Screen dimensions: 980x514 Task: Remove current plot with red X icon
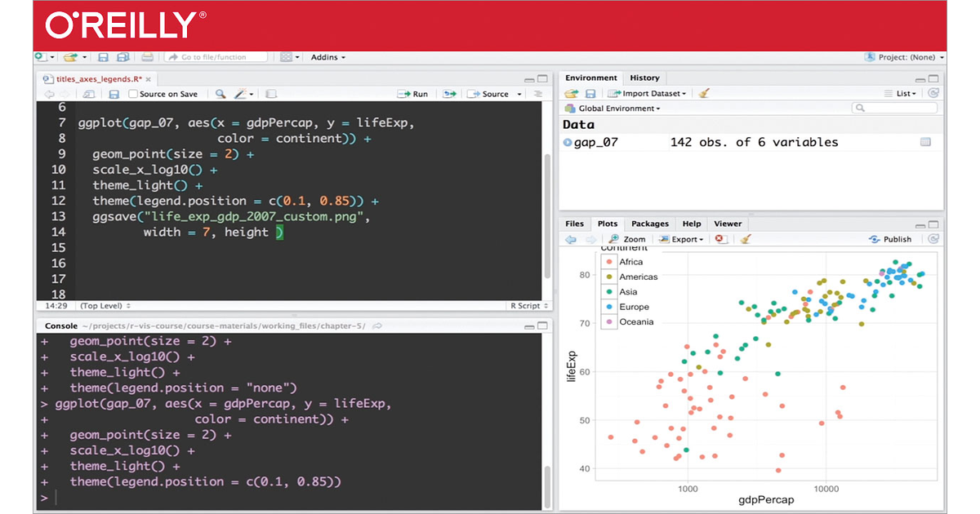(720, 239)
